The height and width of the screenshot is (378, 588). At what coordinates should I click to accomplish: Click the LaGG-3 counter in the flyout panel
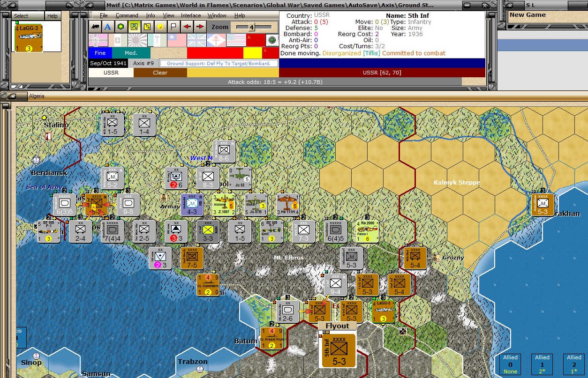click(x=28, y=37)
